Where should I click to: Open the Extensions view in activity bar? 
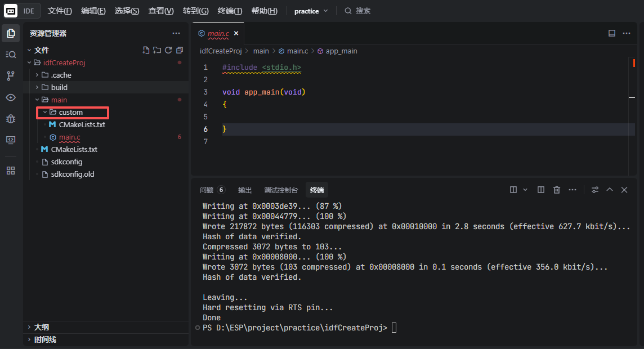(x=11, y=171)
